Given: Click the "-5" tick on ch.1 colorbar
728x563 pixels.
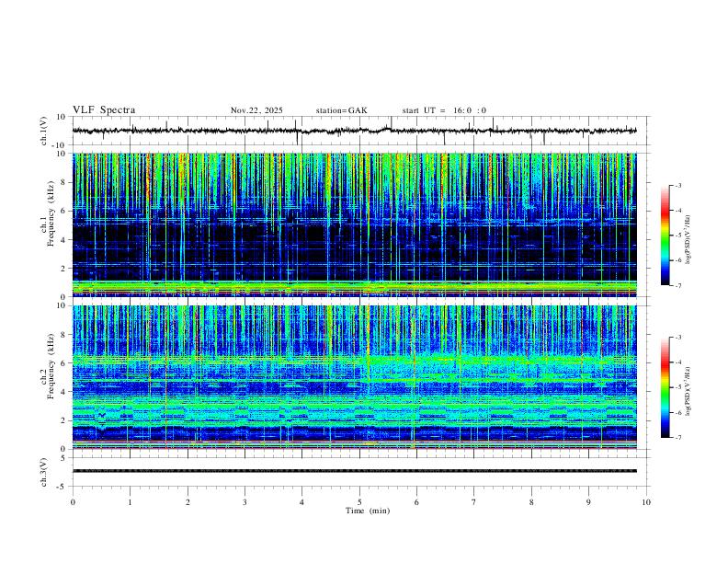Looking at the screenshot, I should tap(677, 236).
